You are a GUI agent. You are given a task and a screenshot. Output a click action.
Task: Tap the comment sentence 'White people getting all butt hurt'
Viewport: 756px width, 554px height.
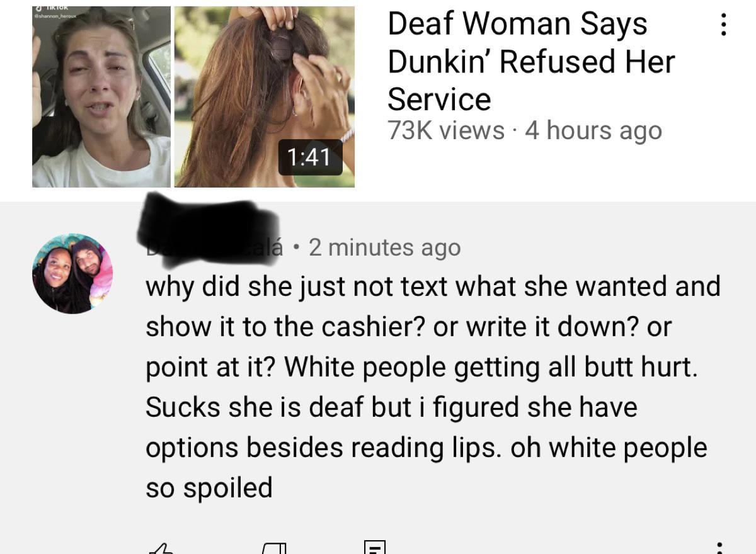[x=491, y=367]
